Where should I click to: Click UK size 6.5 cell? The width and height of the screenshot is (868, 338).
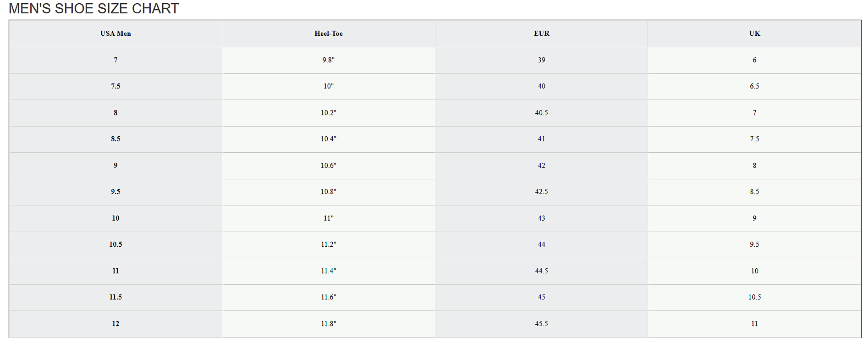coord(754,86)
